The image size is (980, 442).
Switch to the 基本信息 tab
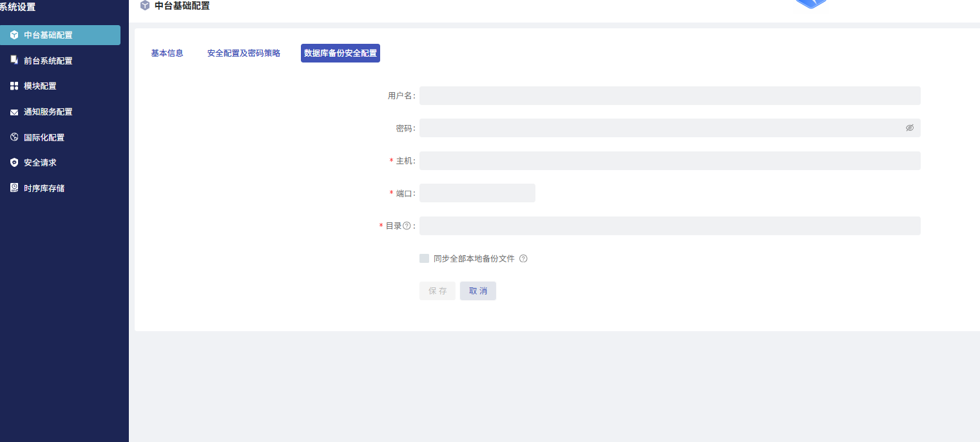[167, 53]
